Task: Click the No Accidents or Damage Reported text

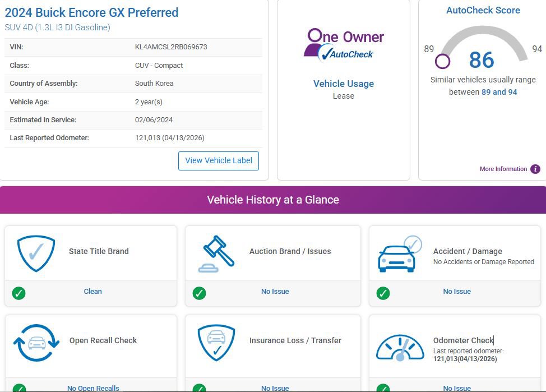Action: point(484,262)
